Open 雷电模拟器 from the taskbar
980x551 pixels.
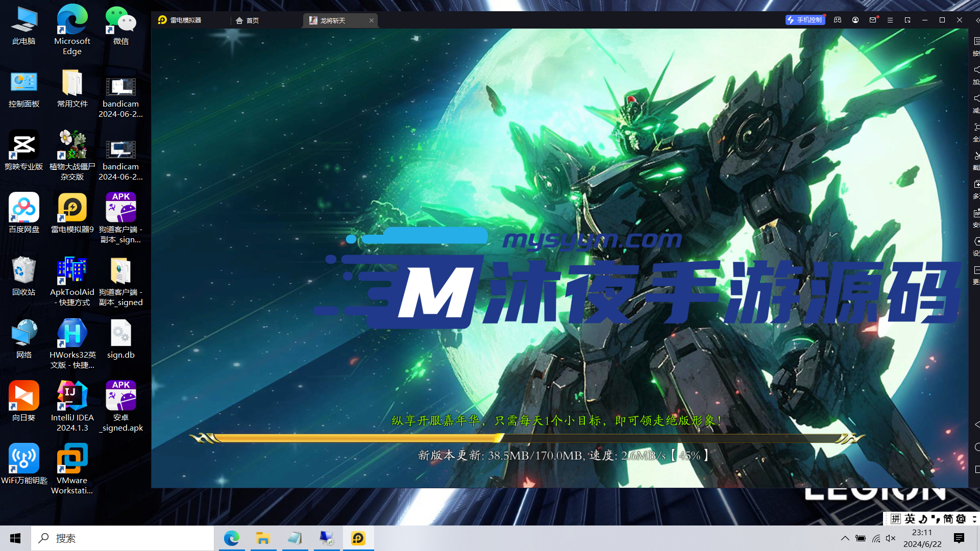point(358,538)
